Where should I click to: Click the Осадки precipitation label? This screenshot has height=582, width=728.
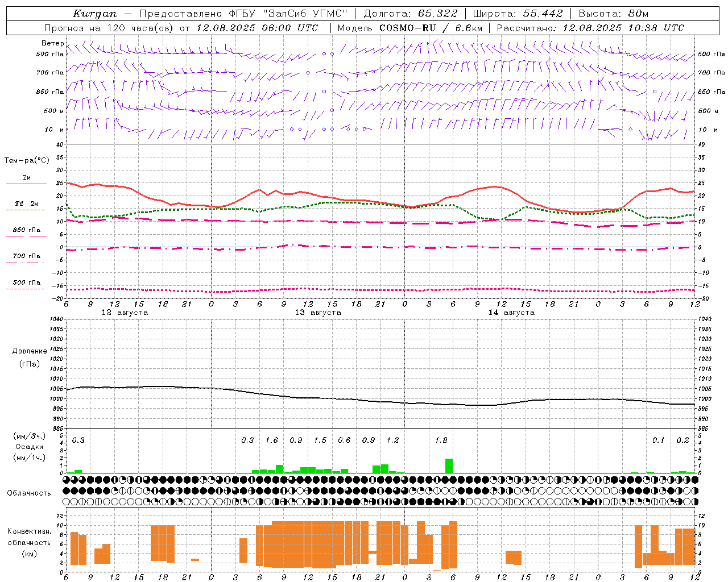[x=30, y=447]
